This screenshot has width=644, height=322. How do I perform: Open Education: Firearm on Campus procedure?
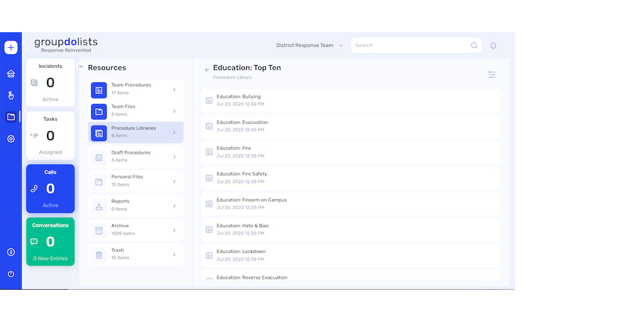click(x=351, y=204)
